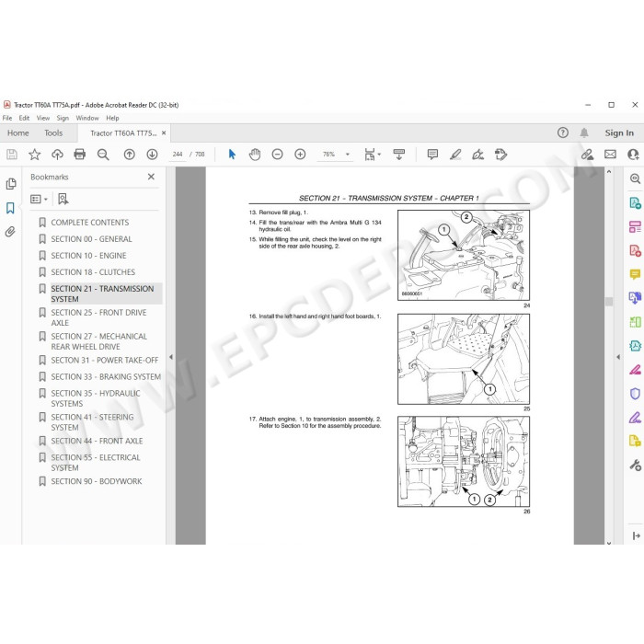Image resolution: width=644 pixels, height=644 pixels.
Task: Switch to the Tools tab
Action: tap(53, 133)
